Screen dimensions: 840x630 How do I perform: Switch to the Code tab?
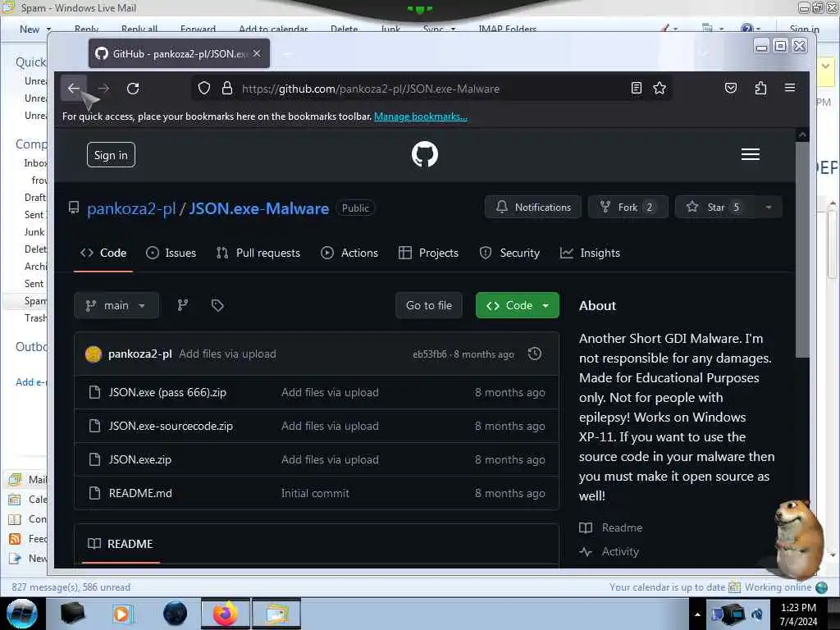[x=103, y=253]
